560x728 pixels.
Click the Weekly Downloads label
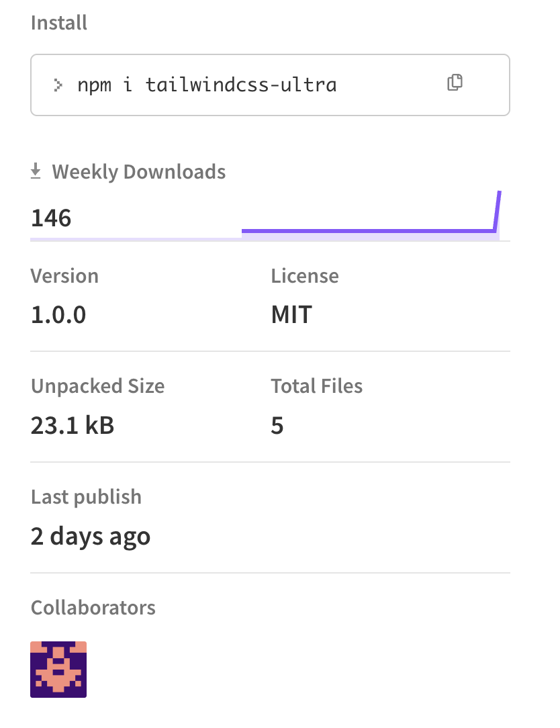tap(138, 172)
